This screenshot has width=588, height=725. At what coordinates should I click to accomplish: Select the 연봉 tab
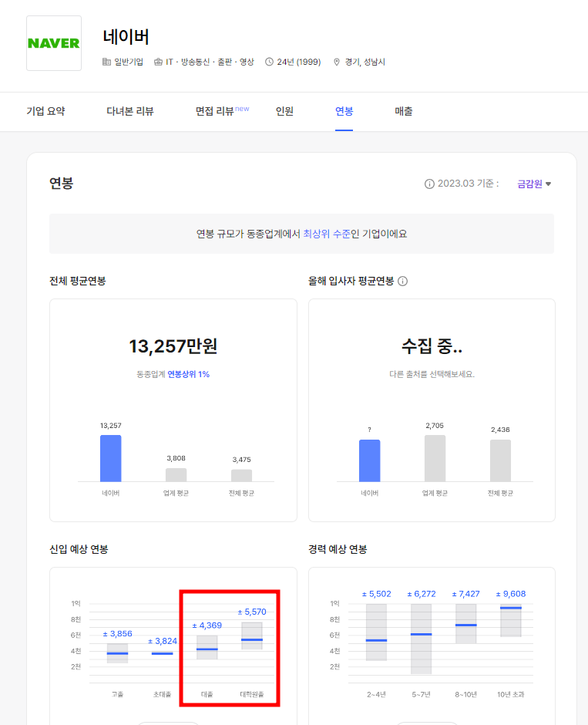[x=344, y=111]
